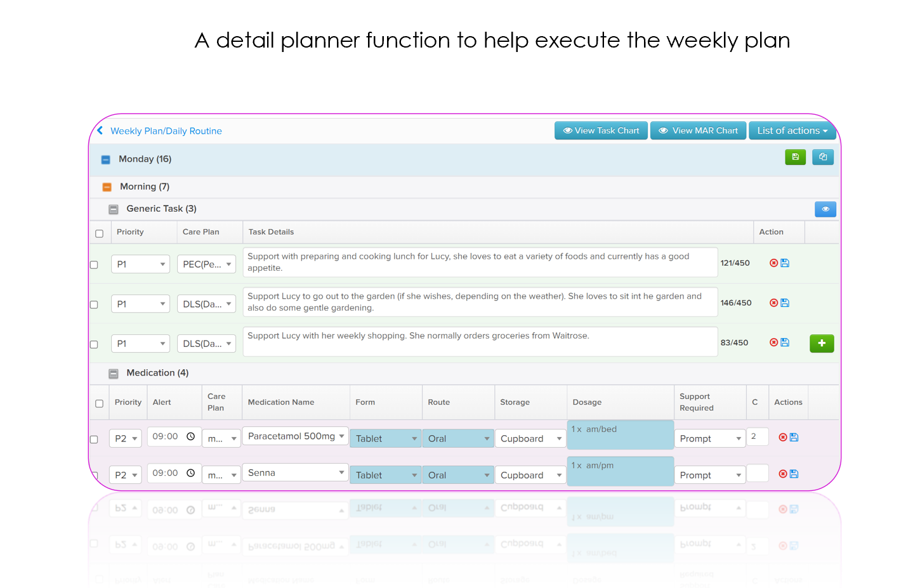Delete the lunch preparation task with red X
Screen dimensions: 913x588
pyautogui.click(x=773, y=263)
